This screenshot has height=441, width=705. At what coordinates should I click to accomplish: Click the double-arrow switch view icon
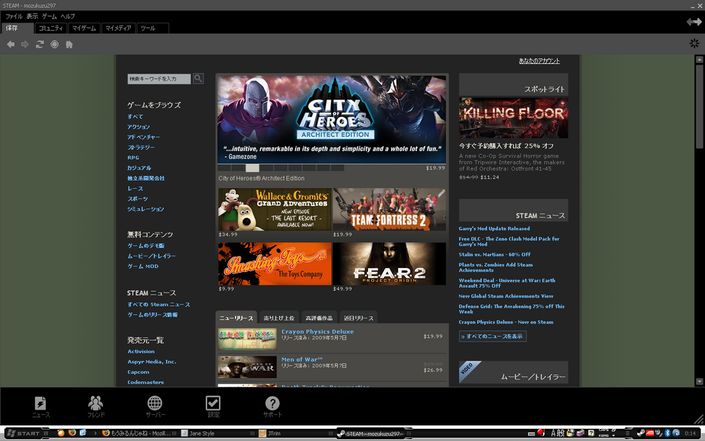[694, 22]
